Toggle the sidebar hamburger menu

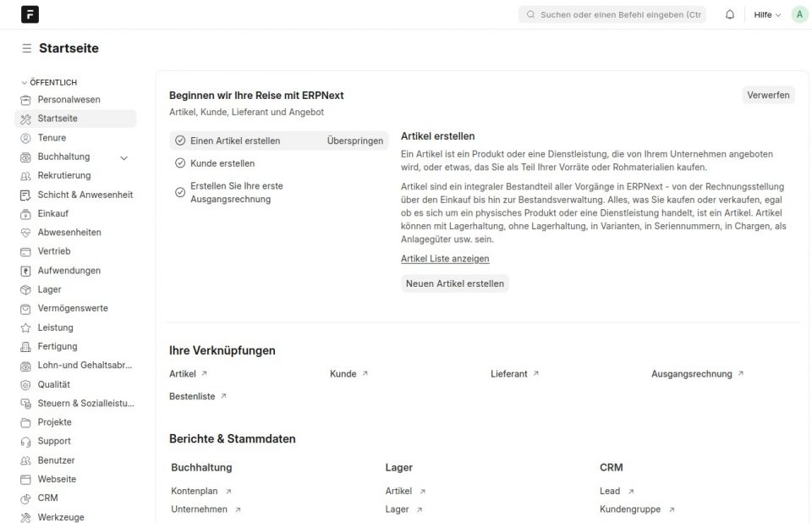pos(27,49)
